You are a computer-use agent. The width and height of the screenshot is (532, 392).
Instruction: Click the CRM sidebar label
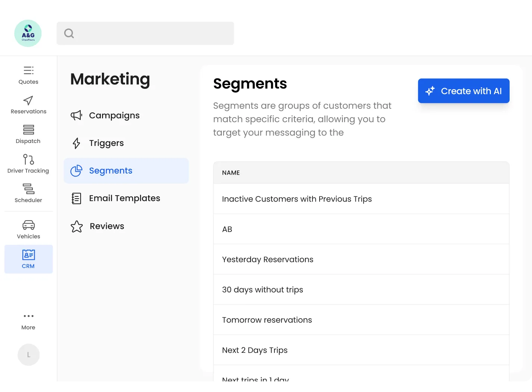pyautogui.click(x=28, y=266)
